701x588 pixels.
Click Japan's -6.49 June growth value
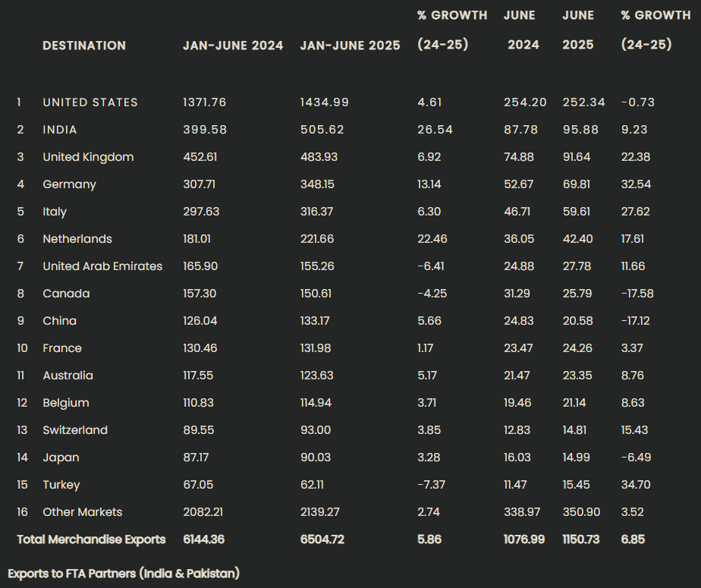click(637, 457)
